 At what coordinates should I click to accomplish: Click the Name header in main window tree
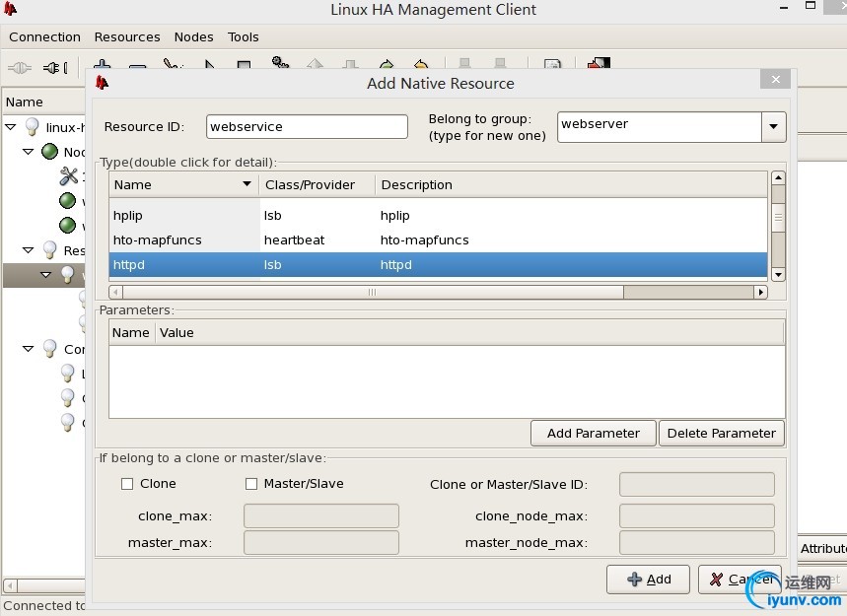tap(43, 103)
